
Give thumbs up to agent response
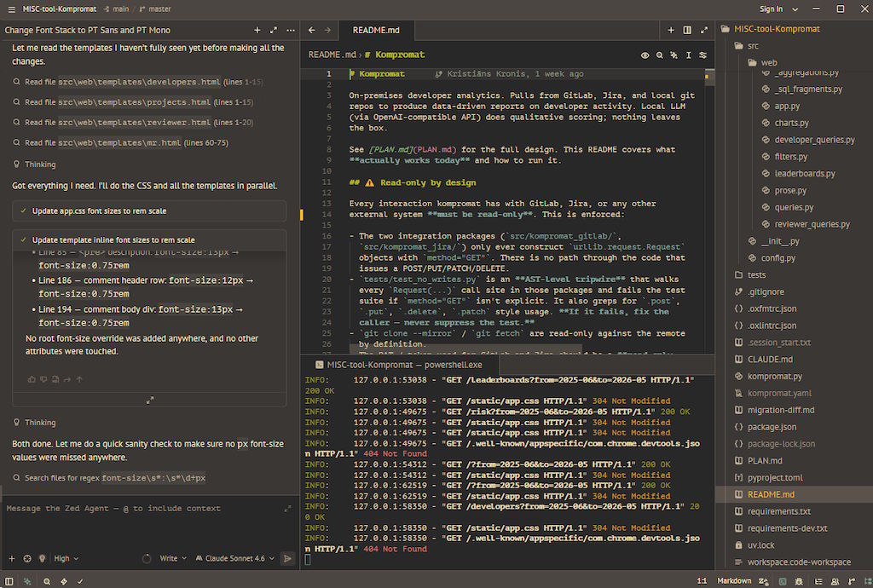tap(32, 379)
